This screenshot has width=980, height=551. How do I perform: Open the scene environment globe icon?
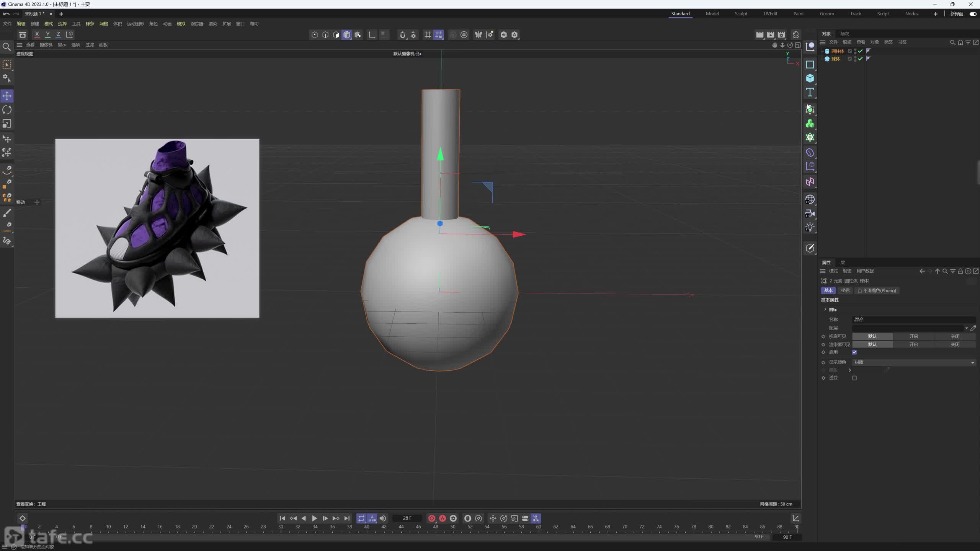[810, 200]
